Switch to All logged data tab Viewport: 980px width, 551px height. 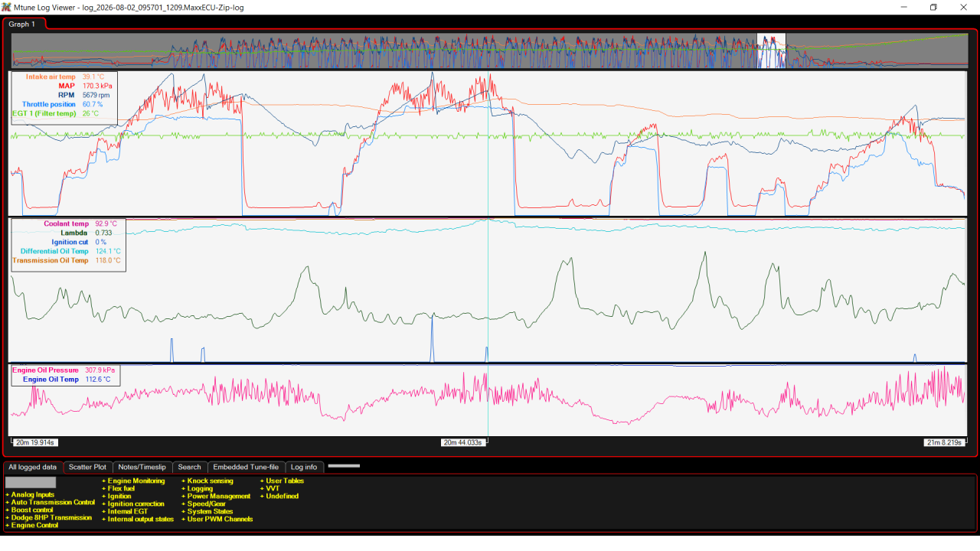(x=33, y=467)
